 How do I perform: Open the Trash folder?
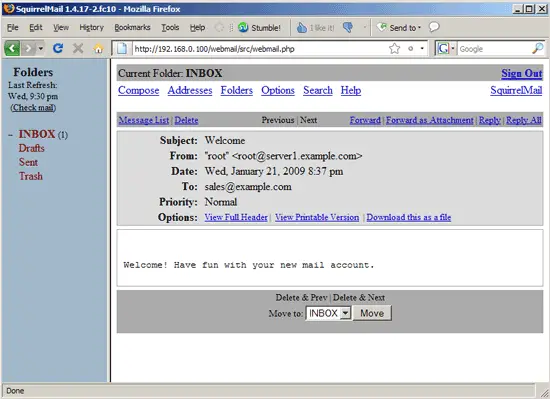(x=31, y=176)
